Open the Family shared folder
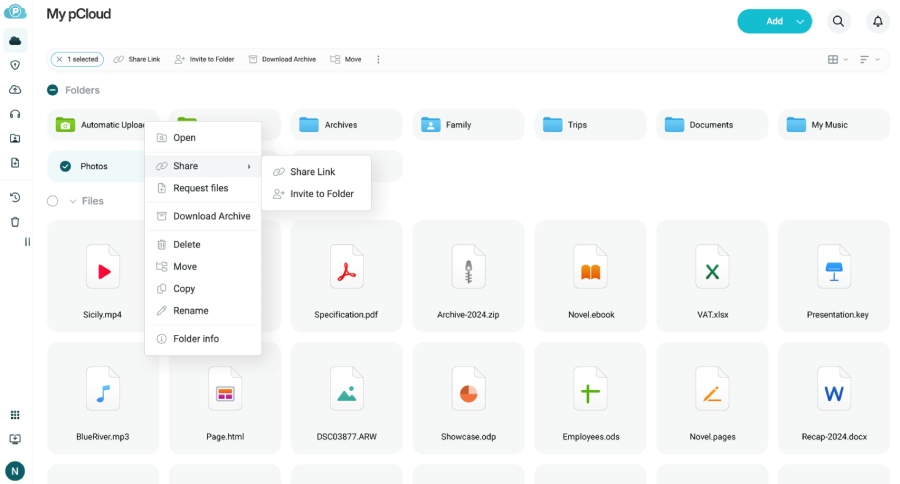The height and width of the screenshot is (484, 900). [x=468, y=125]
